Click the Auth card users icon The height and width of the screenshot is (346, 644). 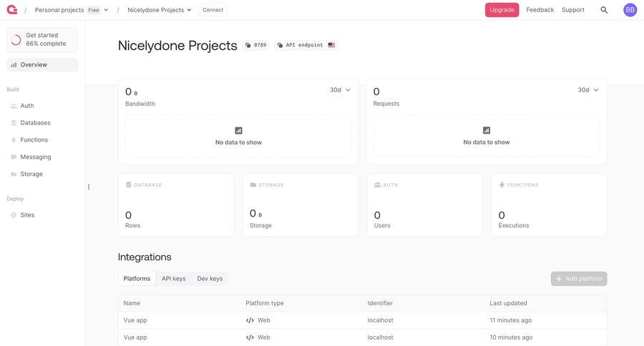tap(377, 184)
